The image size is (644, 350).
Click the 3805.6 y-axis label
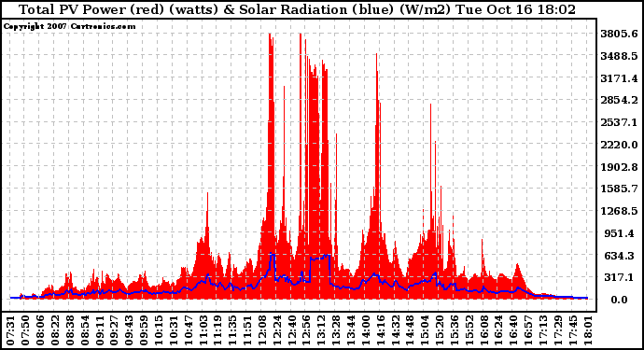620,34
